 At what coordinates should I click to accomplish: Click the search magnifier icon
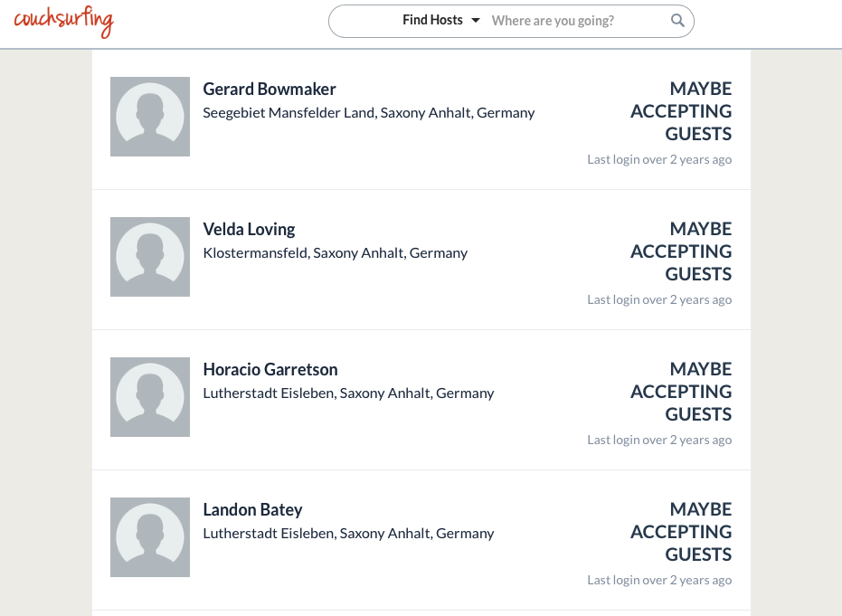677,21
